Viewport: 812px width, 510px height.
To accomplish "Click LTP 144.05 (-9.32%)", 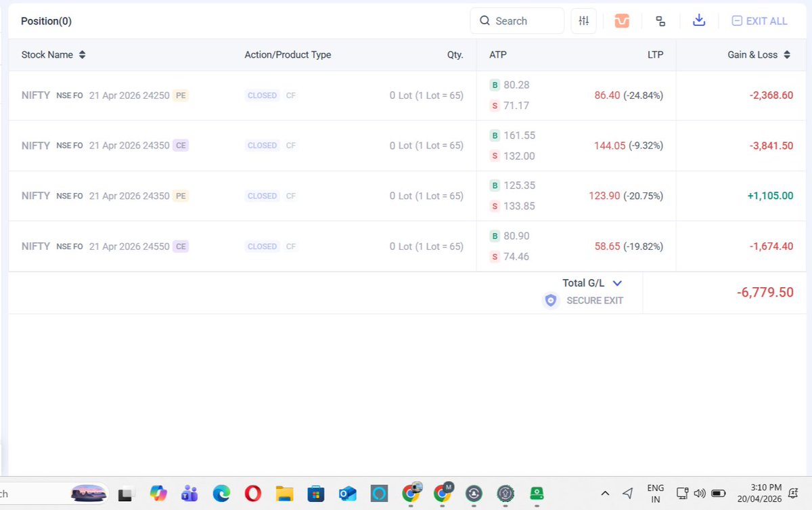I will coord(629,146).
